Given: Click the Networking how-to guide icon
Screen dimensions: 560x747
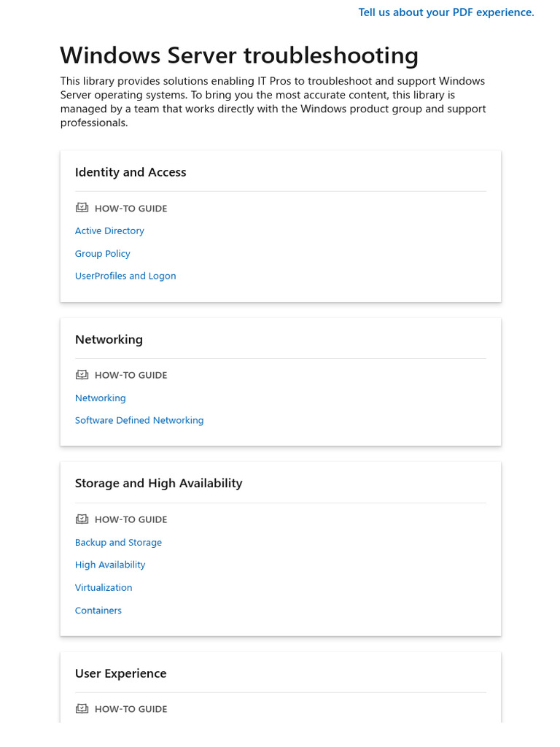Looking at the screenshot, I should [82, 375].
